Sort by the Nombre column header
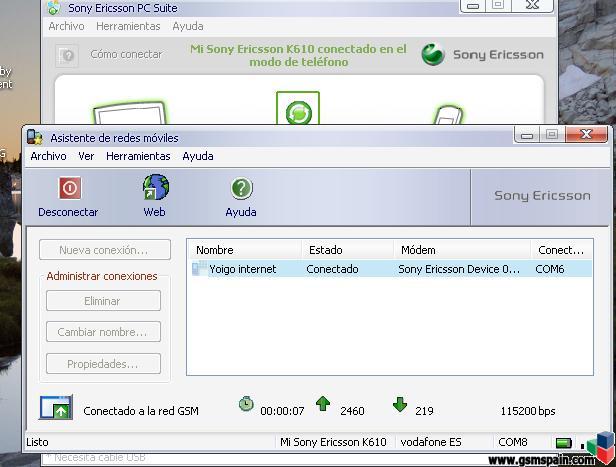Image resolution: width=616 pixels, height=467 pixels. [x=246, y=250]
